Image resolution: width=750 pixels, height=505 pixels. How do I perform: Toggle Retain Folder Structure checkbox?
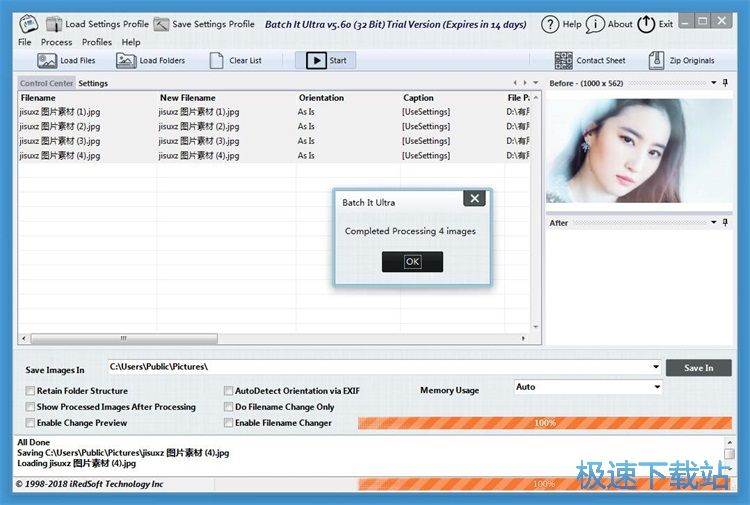coord(30,391)
